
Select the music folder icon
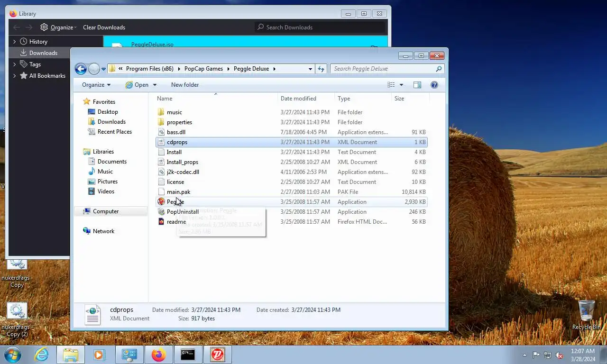(x=161, y=112)
